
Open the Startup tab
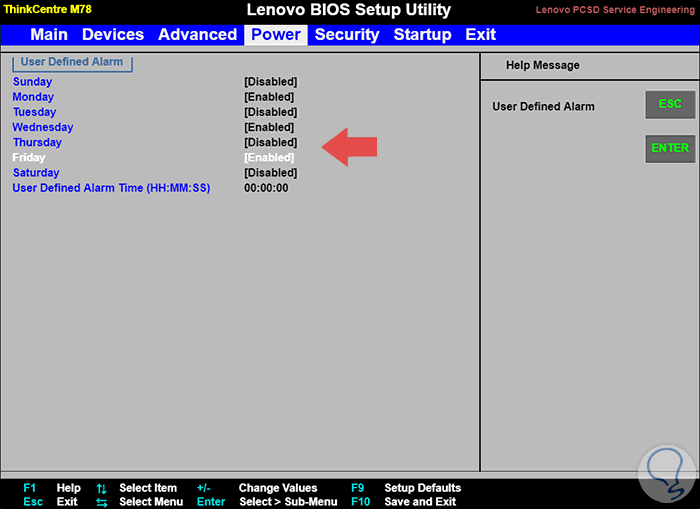click(x=422, y=34)
